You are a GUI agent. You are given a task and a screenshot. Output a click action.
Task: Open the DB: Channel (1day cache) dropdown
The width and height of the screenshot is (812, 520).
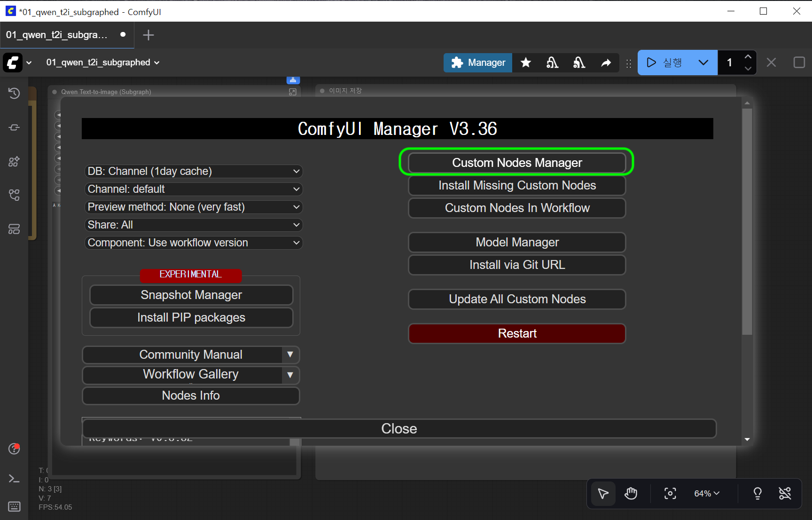pyautogui.click(x=194, y=171)
